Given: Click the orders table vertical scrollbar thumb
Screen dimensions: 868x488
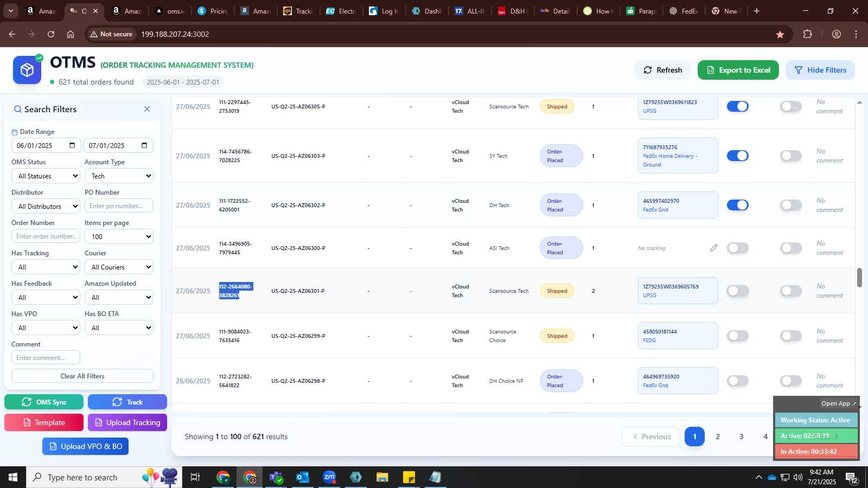Looking at the screenshot, I should pyautogui.click(x=859, y=278).
